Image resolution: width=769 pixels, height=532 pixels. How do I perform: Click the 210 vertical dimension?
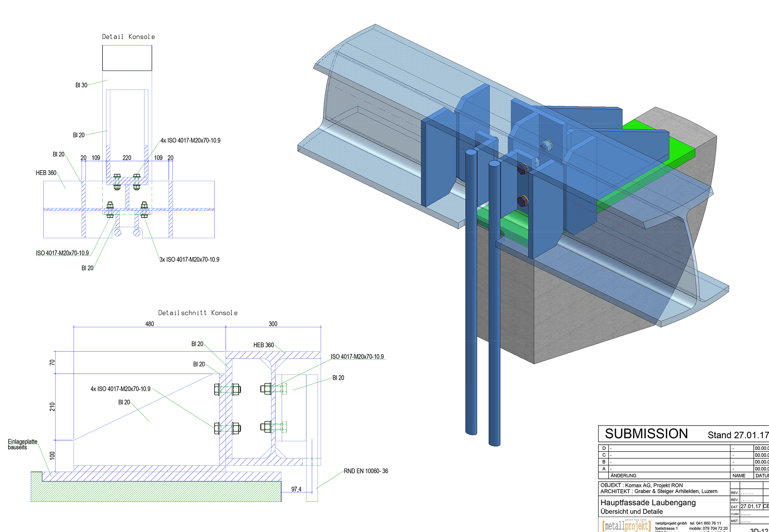click(x=52, y=407)
